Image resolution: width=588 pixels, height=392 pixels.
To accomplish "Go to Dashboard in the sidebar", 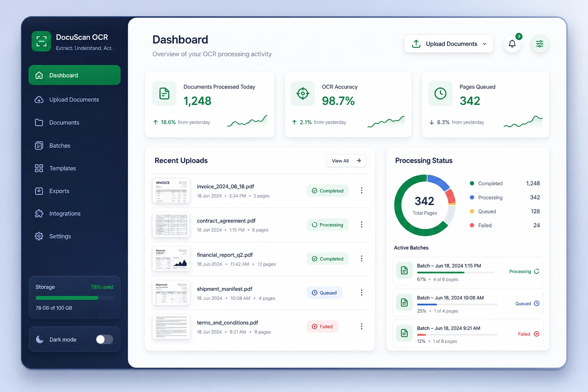I will [75, 75].
